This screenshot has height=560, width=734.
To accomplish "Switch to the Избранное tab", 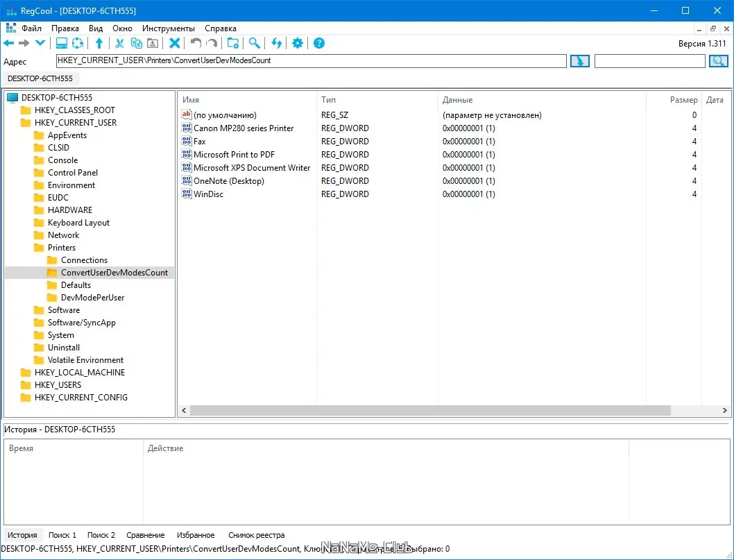I will pyautogui.click(x=196, y=535).
